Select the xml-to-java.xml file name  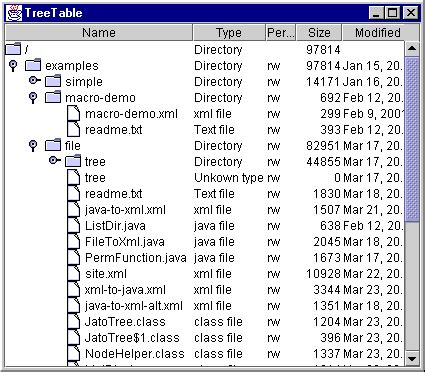(x=125, y=290)
